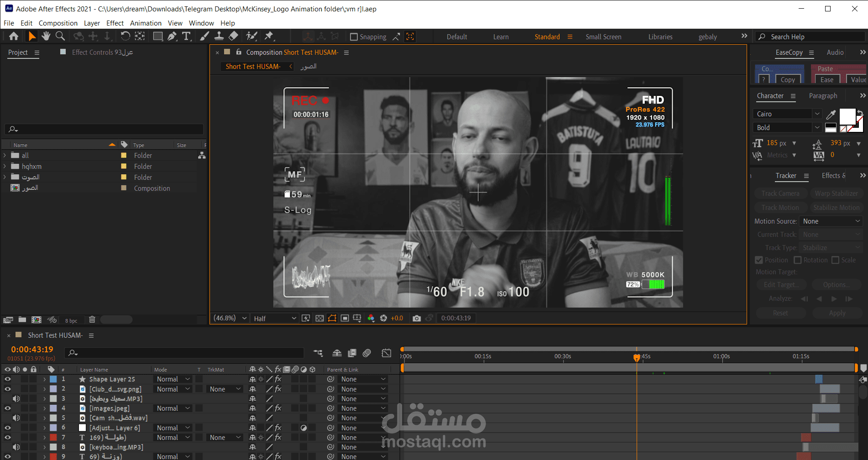Expand the 'all' folder in Project
The image size is (868, 460).
(x=5, y=155)
